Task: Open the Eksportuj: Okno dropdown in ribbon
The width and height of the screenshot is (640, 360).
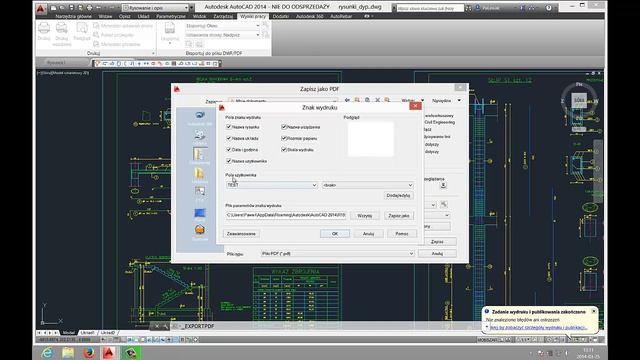Action: [222, 26]
